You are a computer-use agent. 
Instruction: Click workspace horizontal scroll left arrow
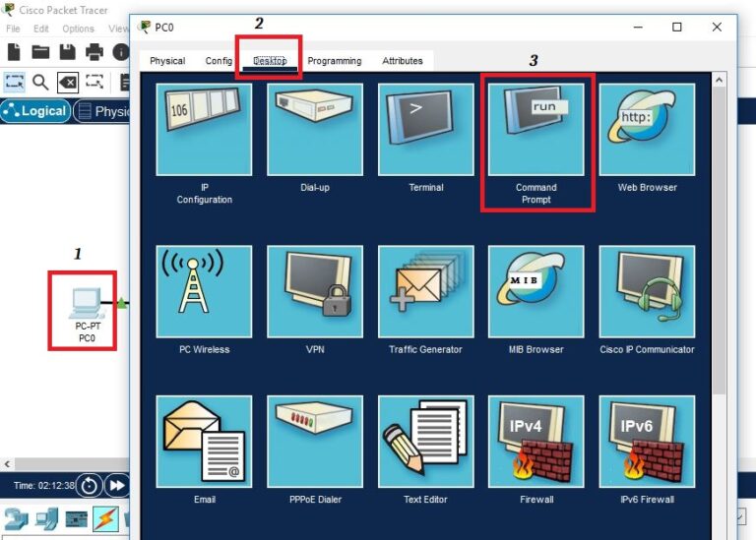(7, 464)
